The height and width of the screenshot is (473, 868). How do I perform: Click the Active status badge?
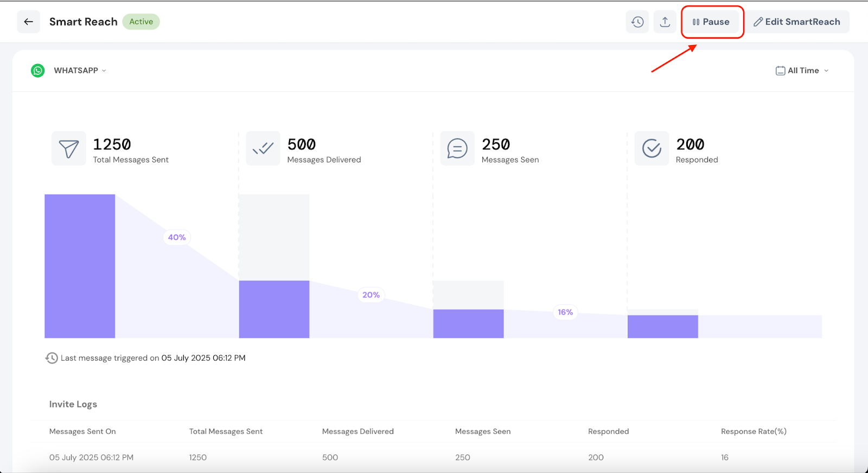141,22
